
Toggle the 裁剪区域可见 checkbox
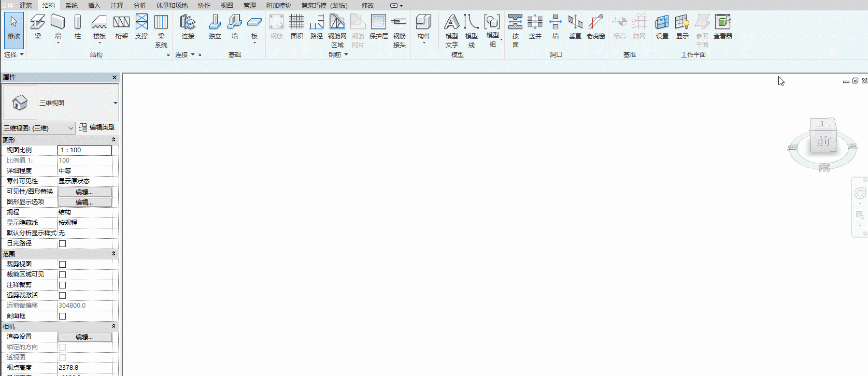[62, 274]
